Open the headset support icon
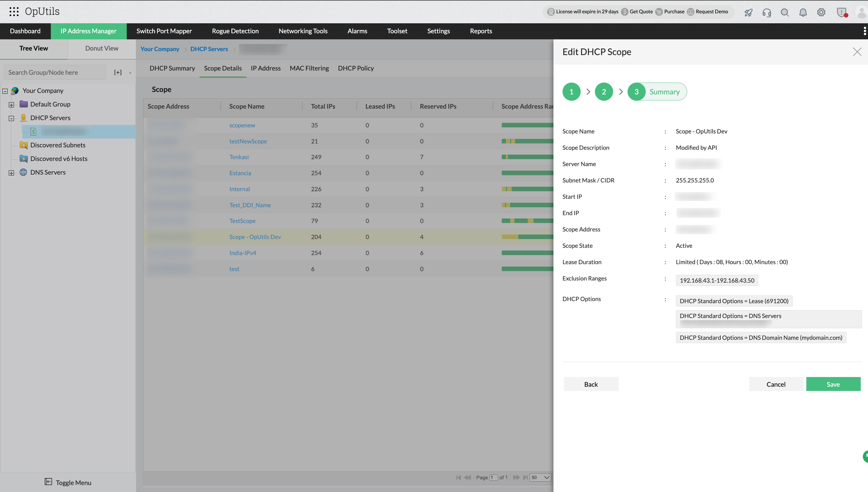This screenshot has width=868, height=492. (x=767, y=12)
